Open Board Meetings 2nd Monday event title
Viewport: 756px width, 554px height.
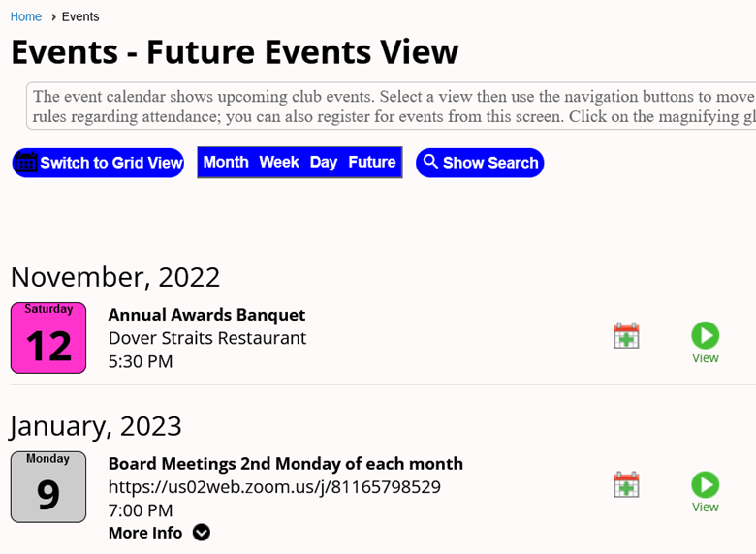pyautogui.click(x=285, y=463)
